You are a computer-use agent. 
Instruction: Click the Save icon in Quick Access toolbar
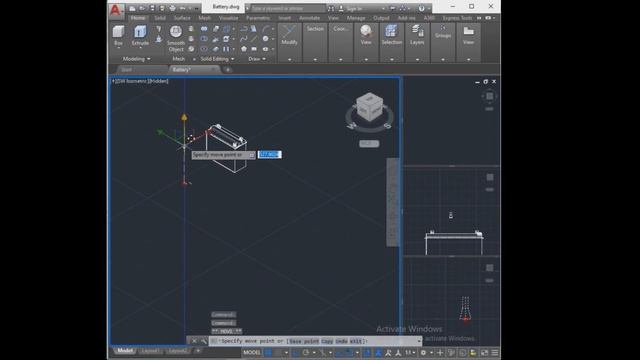point(152,8)
